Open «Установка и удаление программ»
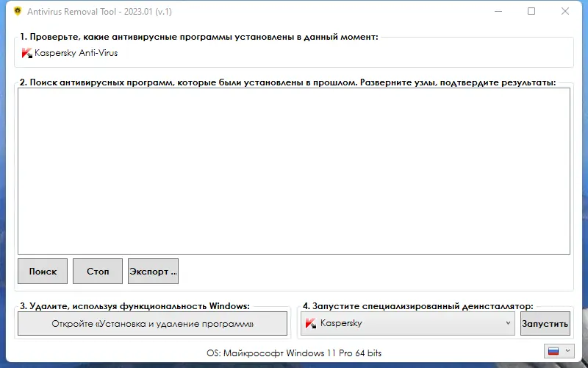 pos(152,323)
